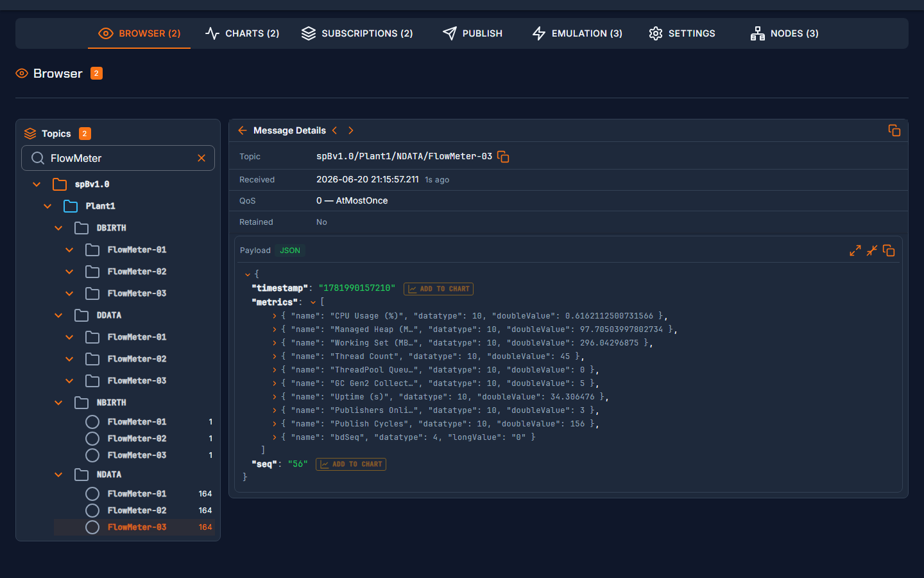Image resolution: width=924 pixels, height=578 pixels.
Task: Open the Browser (2) tab
Action: (x=139, y=33)
